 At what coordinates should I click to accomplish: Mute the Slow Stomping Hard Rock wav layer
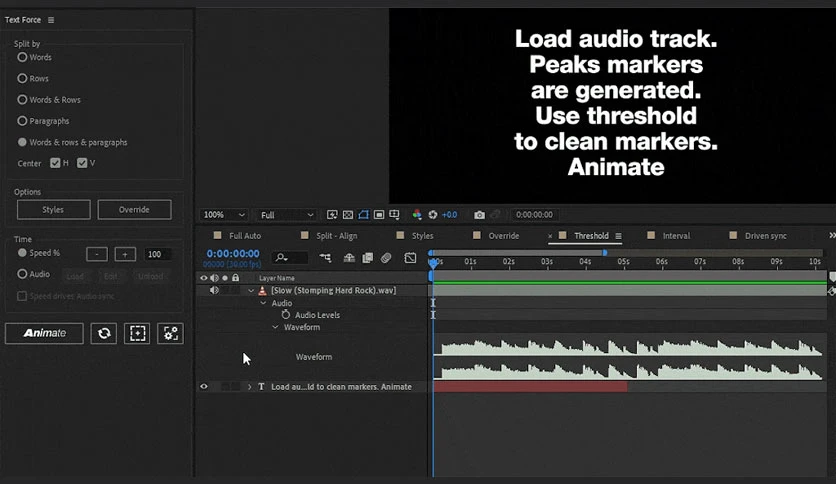(214, 291)
